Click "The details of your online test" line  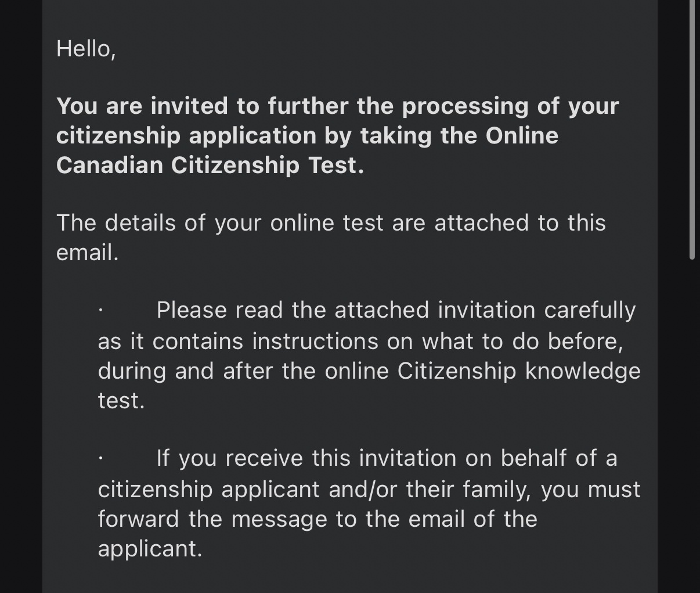(x=331, y=223)
